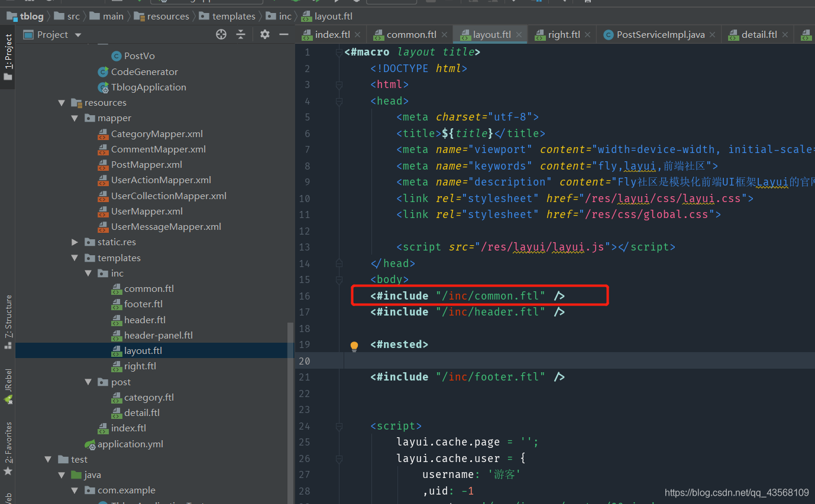The height and width of the screenshot is (504, 815).
Task: Select PostMapper.xml in the project tree
Action: coord(147,165)
